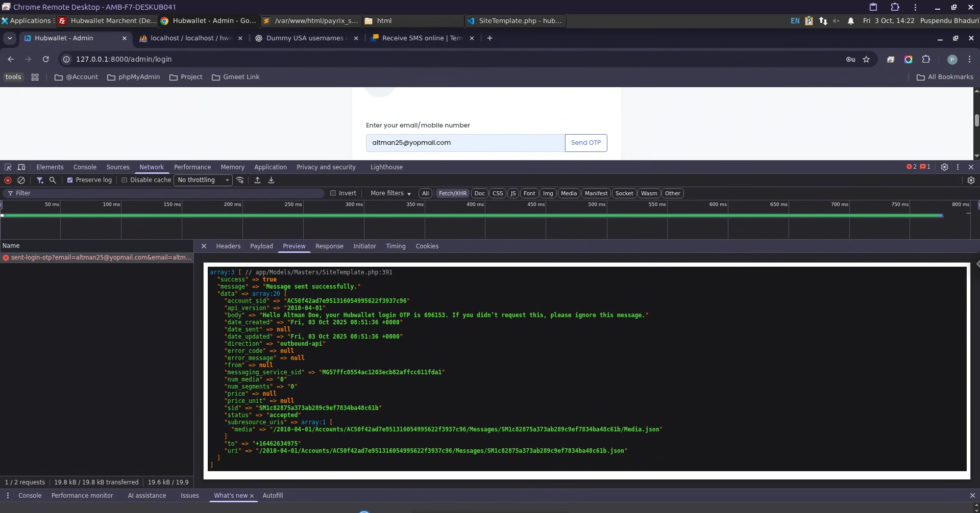The width and height of the screenshot is (980, 513).
Task: Bookmark this page with star icon
Action: 866,59
